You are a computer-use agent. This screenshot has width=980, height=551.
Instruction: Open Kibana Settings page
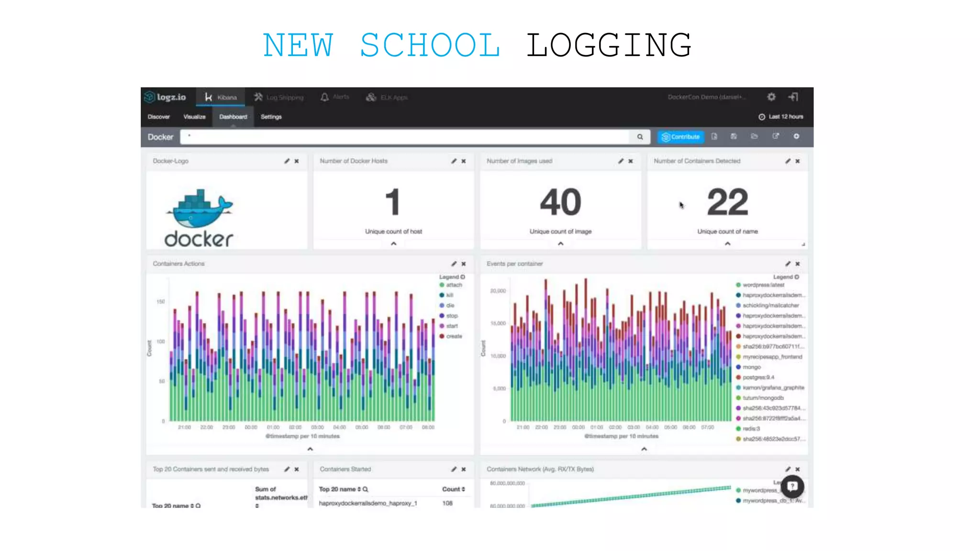(x=271, y=117)
